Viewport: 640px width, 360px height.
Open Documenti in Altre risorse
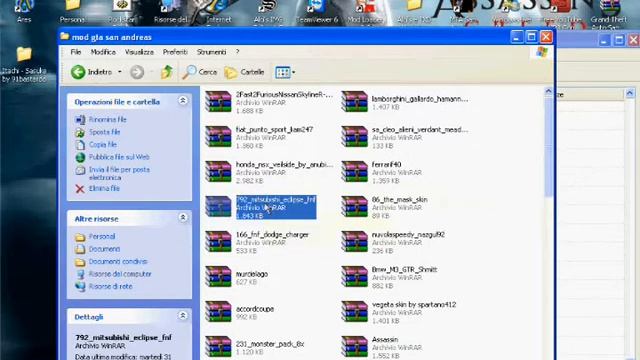click(x=104, y=249)
